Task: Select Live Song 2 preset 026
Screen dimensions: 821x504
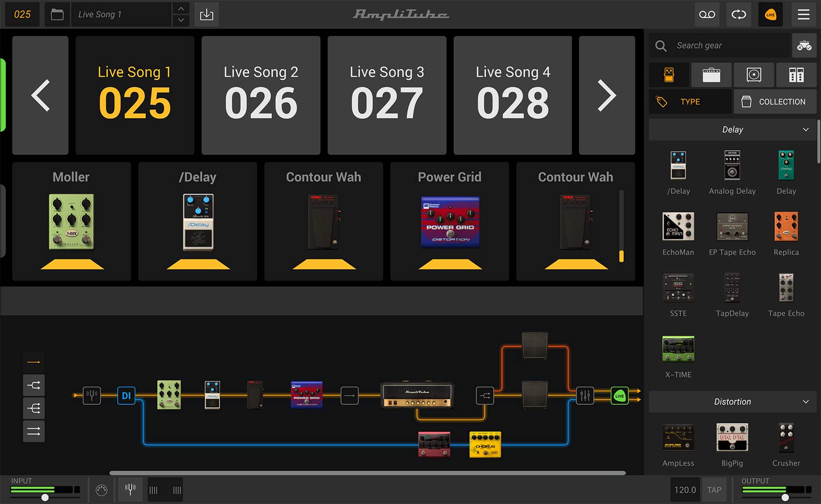Action: [261, 95]
